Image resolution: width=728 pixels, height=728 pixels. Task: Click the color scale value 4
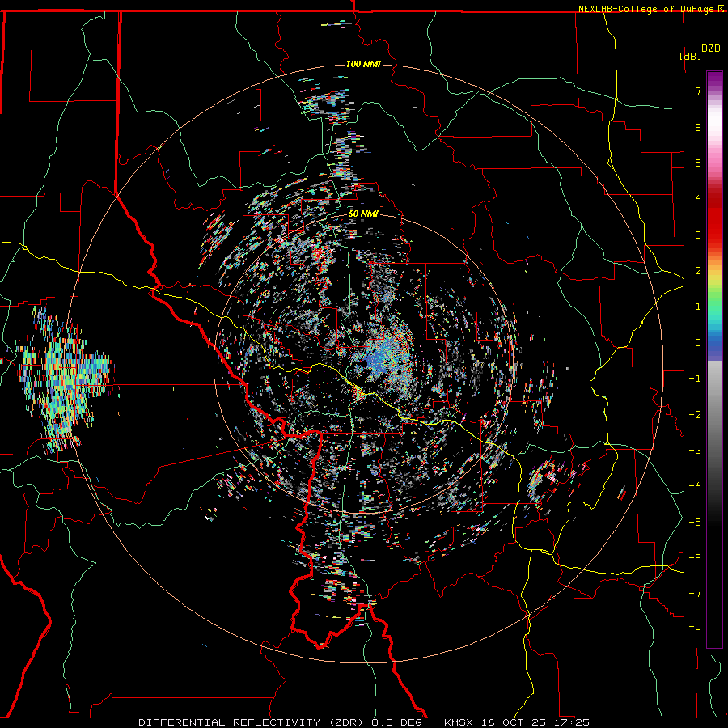(698, 199)
